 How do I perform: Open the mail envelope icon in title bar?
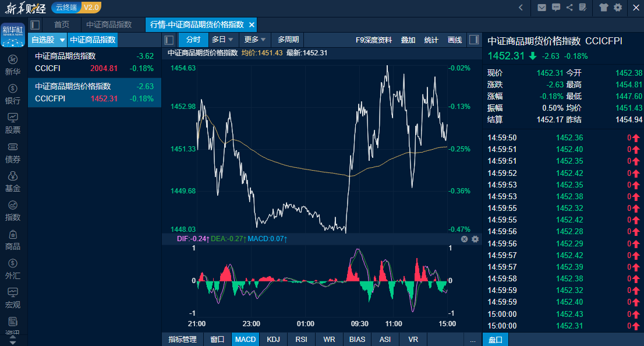coord(542,8)
